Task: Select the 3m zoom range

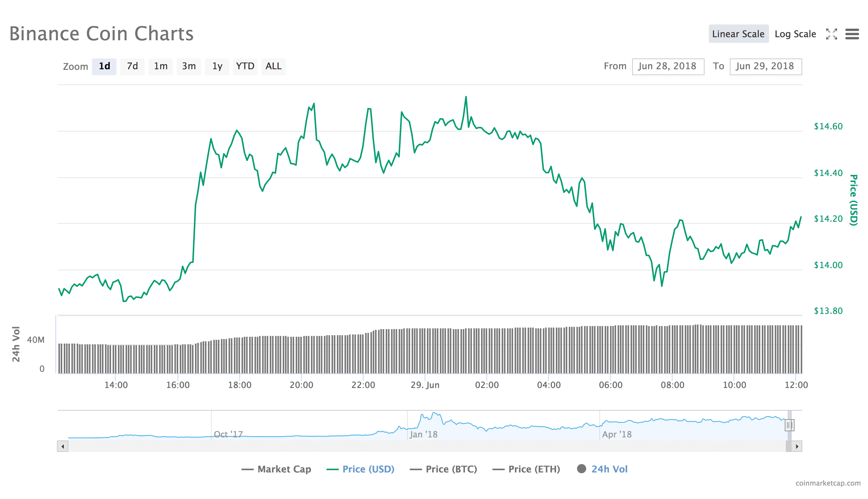Action: 189,66
